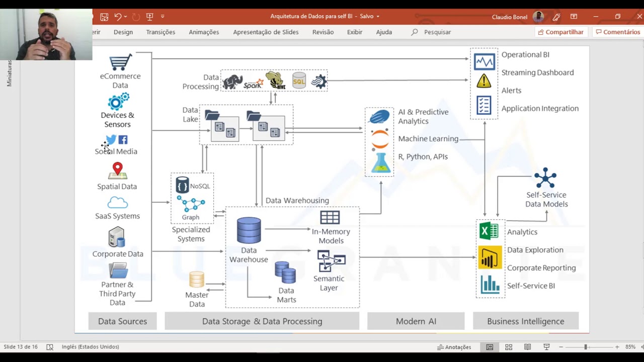Select the SQL cylinder icon

click(299, 81)
